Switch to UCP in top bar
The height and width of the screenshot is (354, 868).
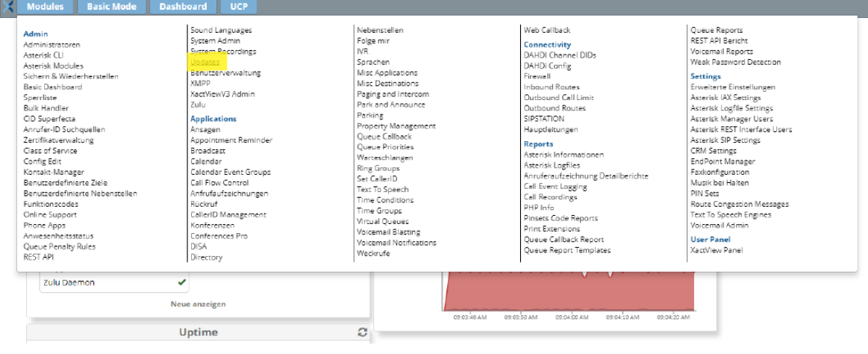pyautogui.click(x=238, y=7)
